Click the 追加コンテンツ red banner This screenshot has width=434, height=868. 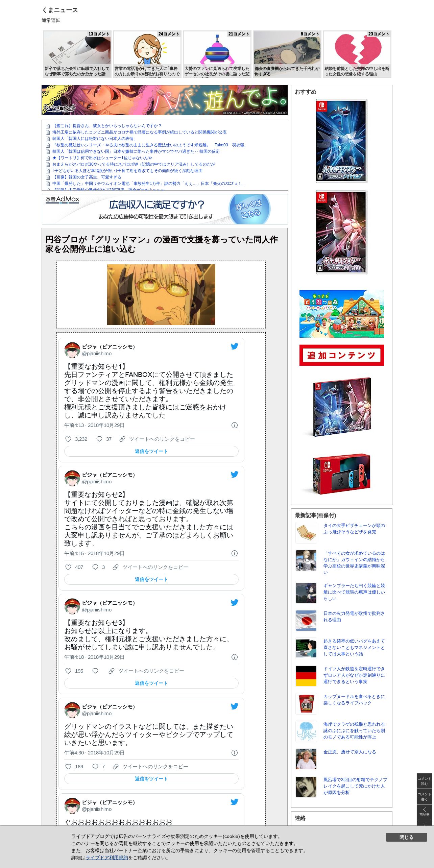pyautogui.click(x=342, y=355)
